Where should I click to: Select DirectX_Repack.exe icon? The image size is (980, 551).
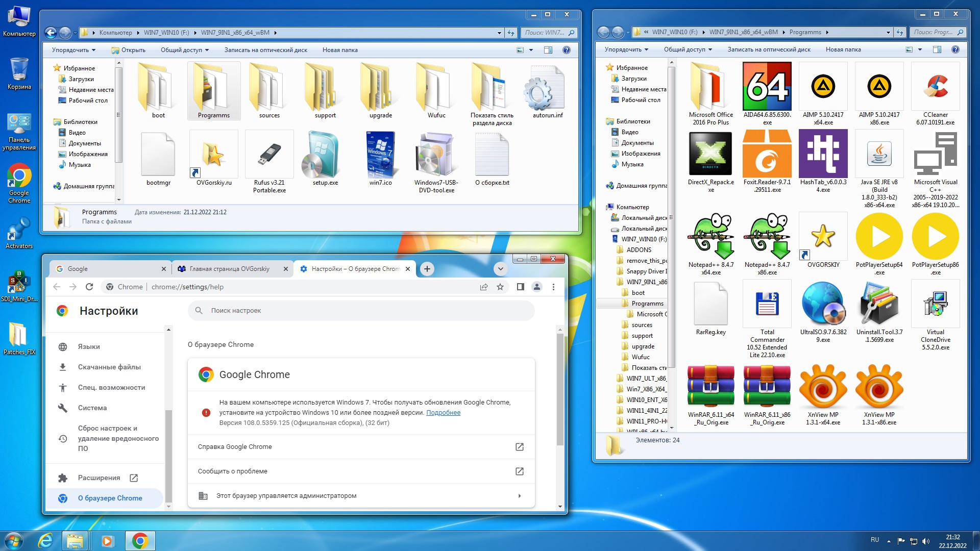tap(711, 154)
